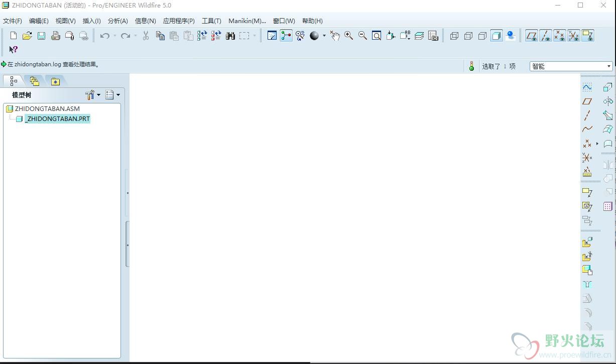Open the Redo history dropdown arrow

click(x=135, y=36)
